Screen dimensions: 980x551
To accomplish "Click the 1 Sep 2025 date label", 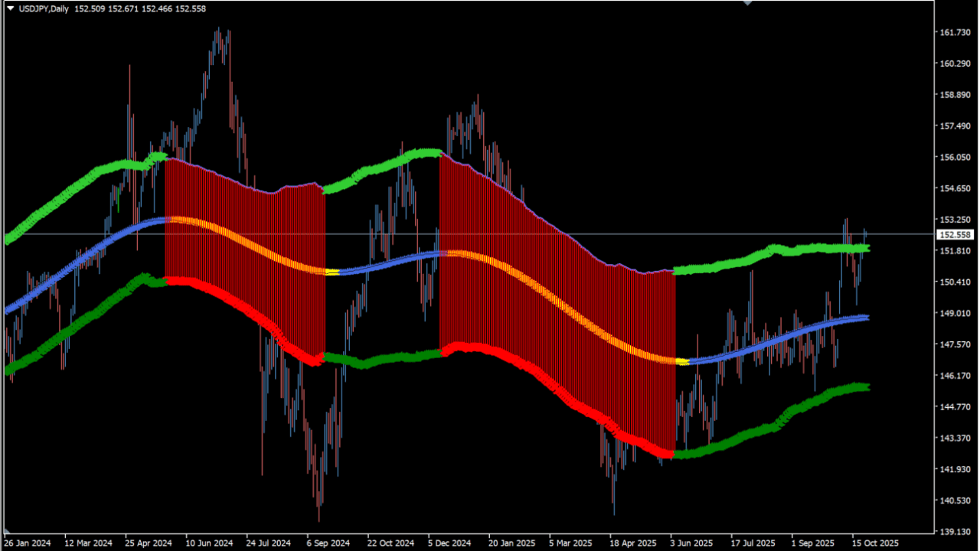I will coord(813,543).
